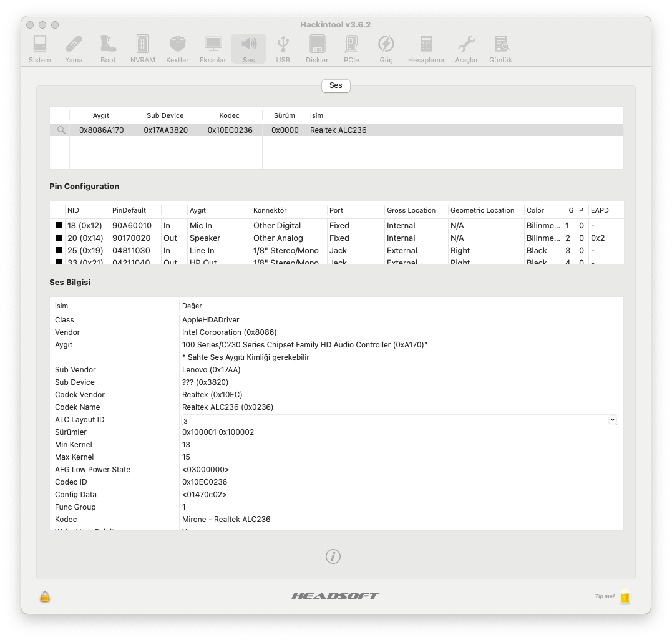This screenshot has height=640, width=672.
Task: Click the info icon at bottom
Action: click(x=333, y=556)
